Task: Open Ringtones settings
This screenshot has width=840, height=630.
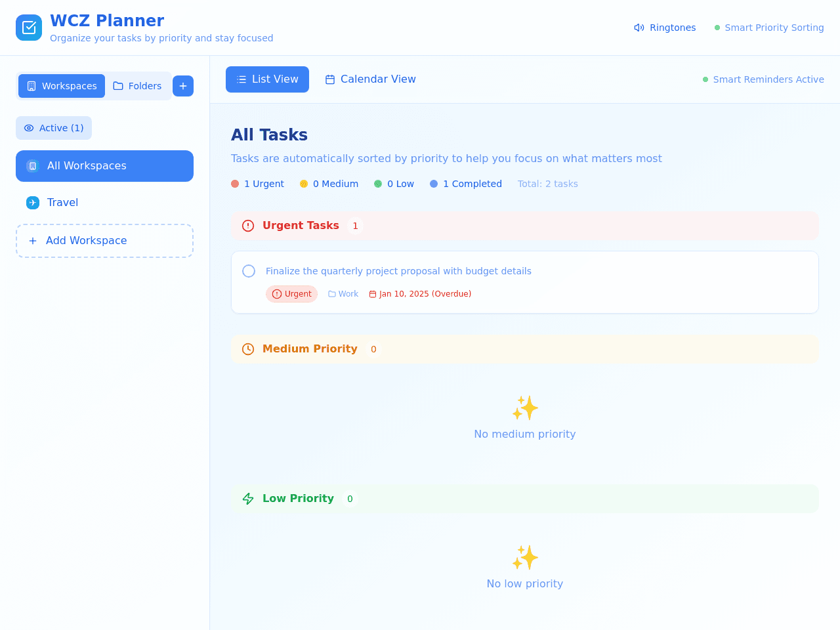Action: pos(665,28)
